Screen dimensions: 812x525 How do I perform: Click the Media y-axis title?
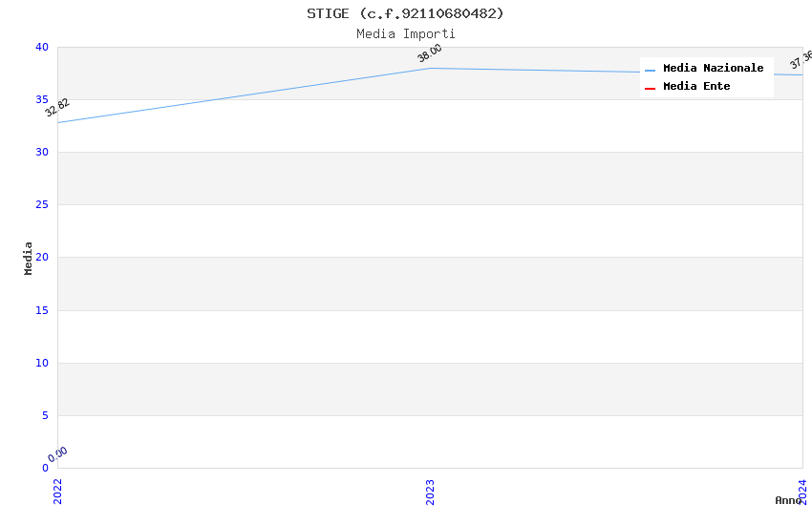tap(29, 258)
